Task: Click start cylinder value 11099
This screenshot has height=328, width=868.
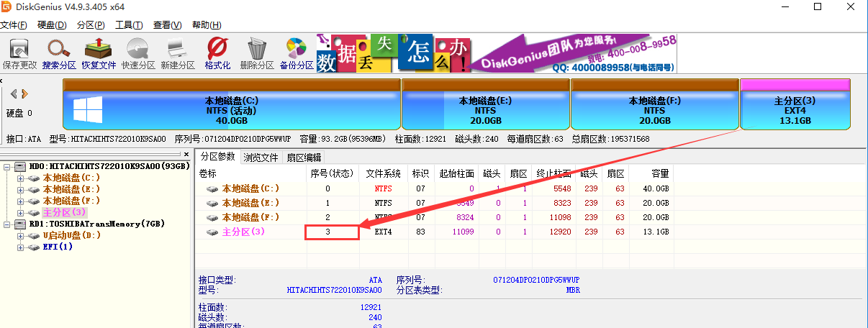Action: 464,232
